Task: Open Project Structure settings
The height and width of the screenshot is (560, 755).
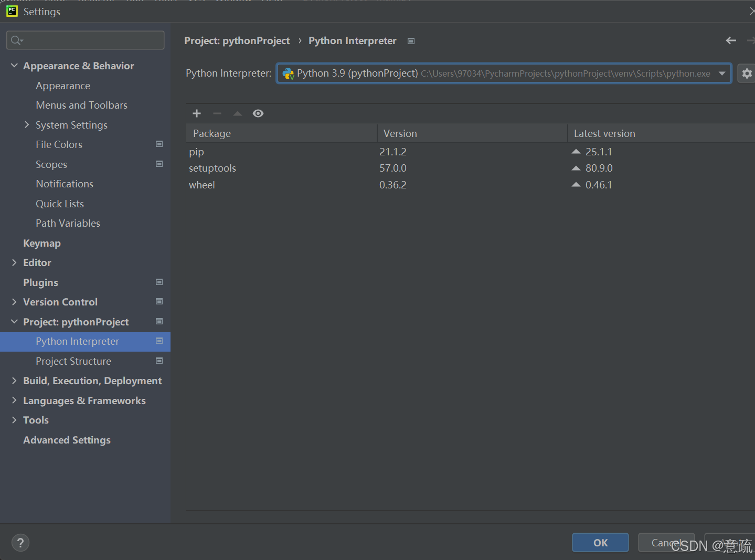Action: pos(73,361)
